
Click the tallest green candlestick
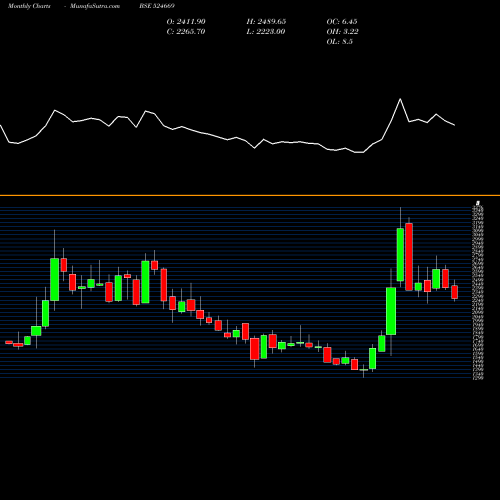400,255
